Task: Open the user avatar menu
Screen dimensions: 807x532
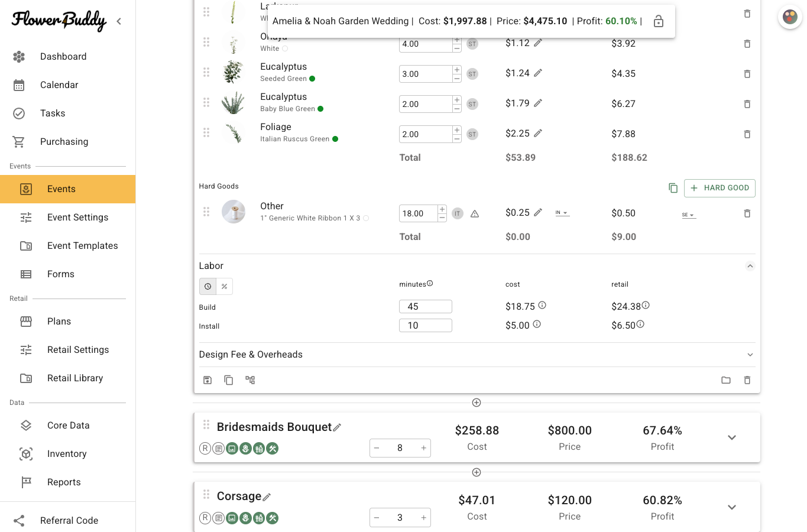Action: tap(790, 17)
